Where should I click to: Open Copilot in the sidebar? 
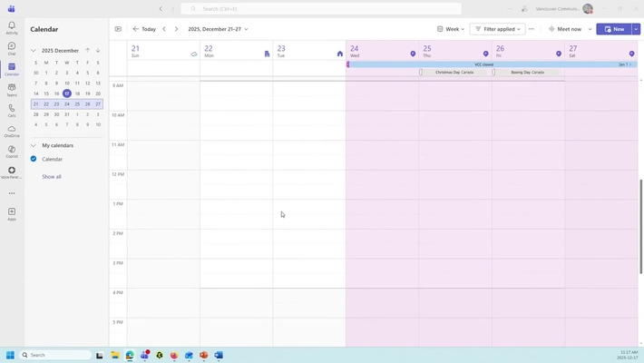pos(12,152)
